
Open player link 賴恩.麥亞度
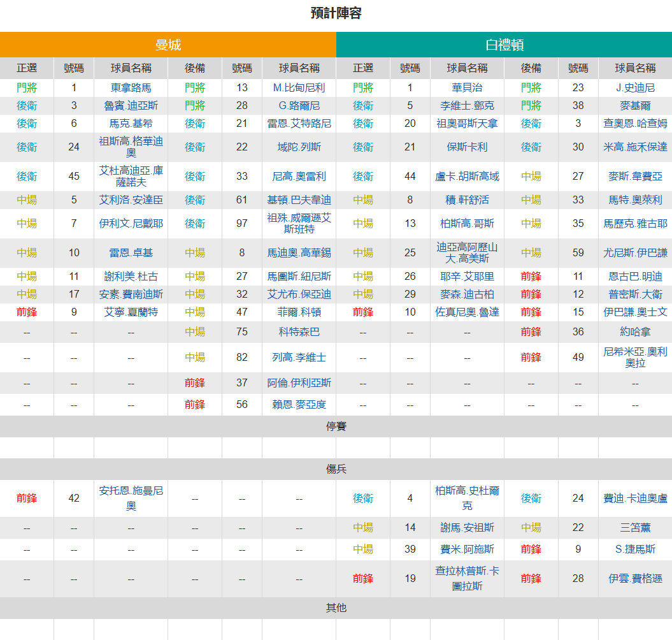point(299,405)
